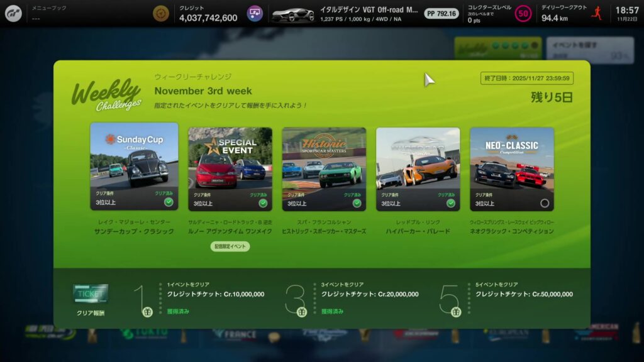Click the PP 792.16 performance badge
The width and height of the screenshot is (644, 362).
(x=441, y=13)
